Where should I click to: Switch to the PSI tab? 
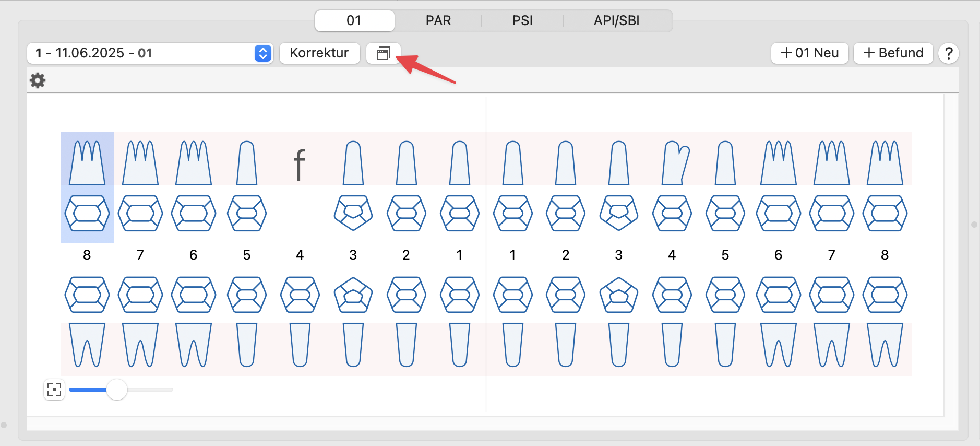(522, 20)
